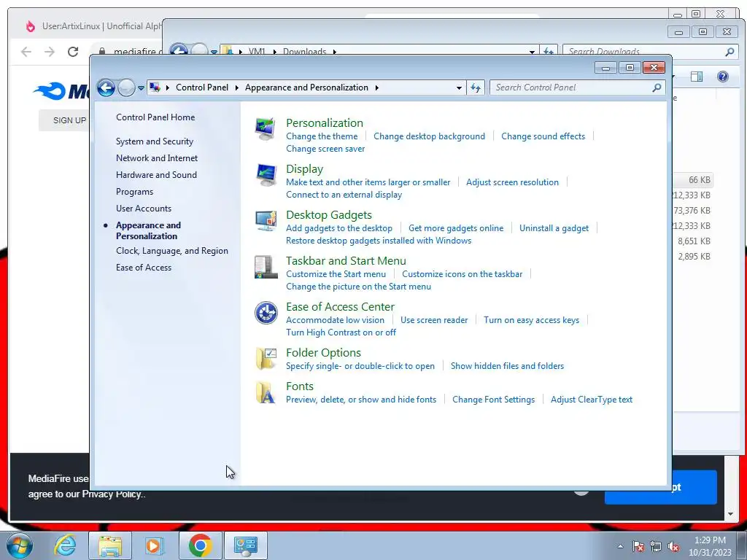Click the Control Panel address bar icon
The width and height of the screenshot is (747, 560).
pyautogui.click(x=155, y=87)
